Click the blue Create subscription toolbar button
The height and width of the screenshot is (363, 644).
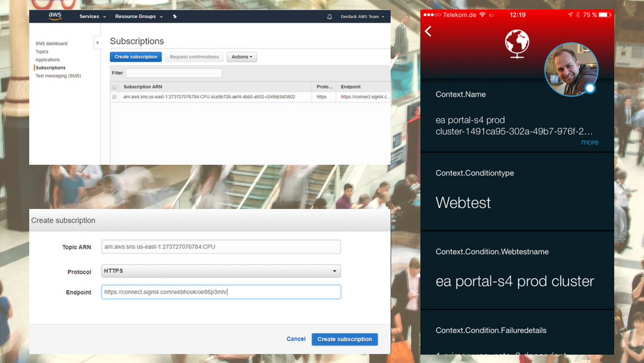[135, 57]
